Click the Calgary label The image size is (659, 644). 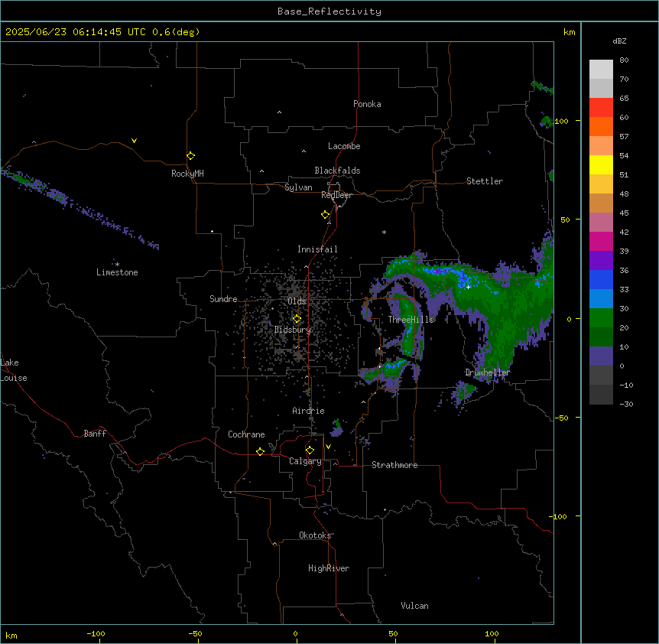click(306, 461)
